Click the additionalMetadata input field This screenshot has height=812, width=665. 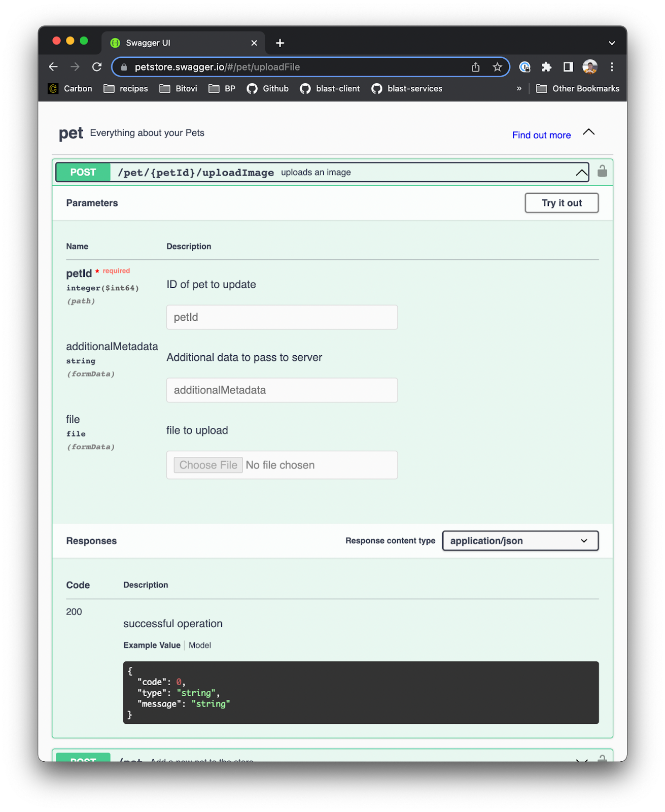(282, 390)
